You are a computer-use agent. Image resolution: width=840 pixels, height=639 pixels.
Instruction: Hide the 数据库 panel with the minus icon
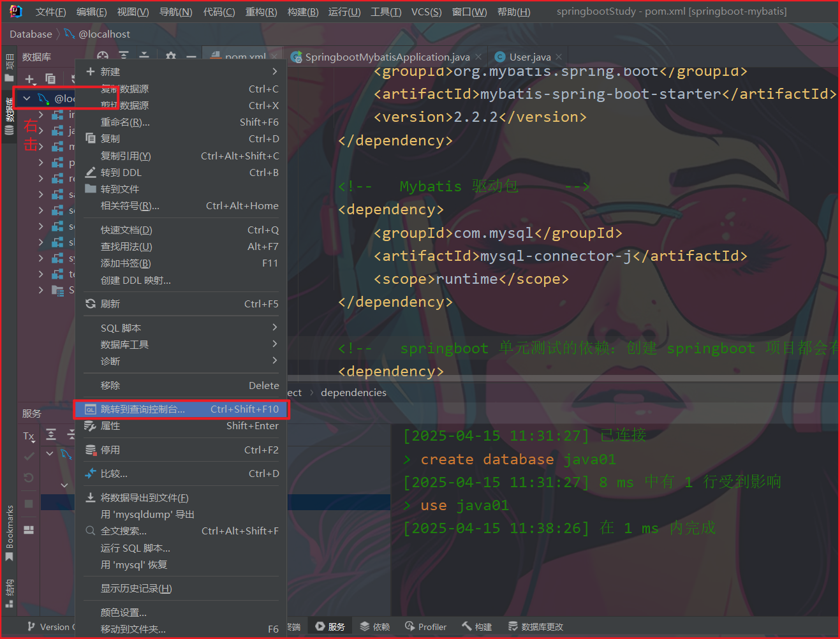pos(191,57)
